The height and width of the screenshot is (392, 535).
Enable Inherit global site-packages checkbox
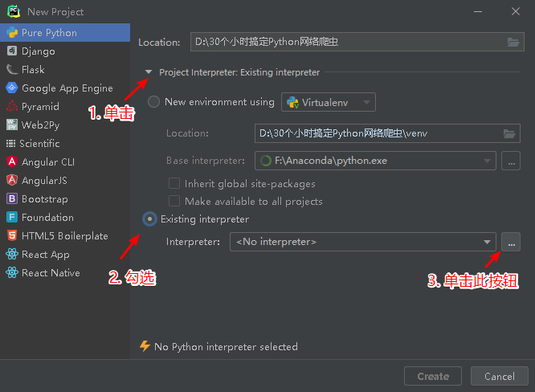pos(174,183)
